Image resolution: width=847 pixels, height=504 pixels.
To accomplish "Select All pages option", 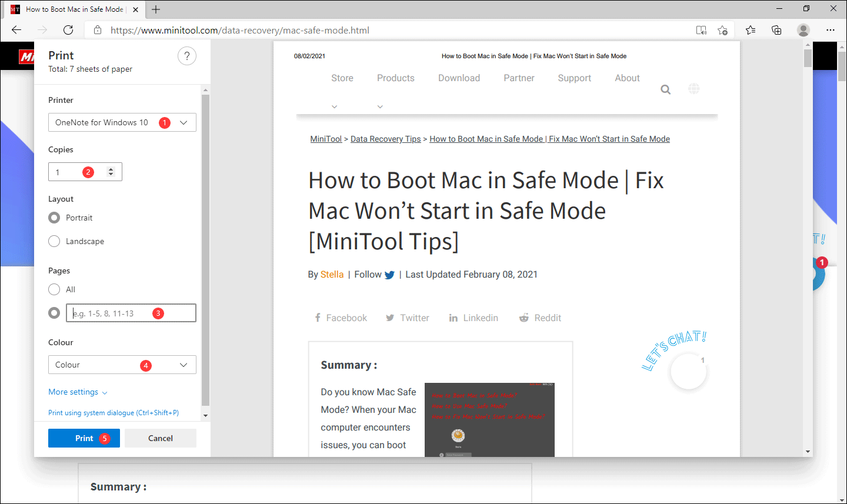I will 54,289.
